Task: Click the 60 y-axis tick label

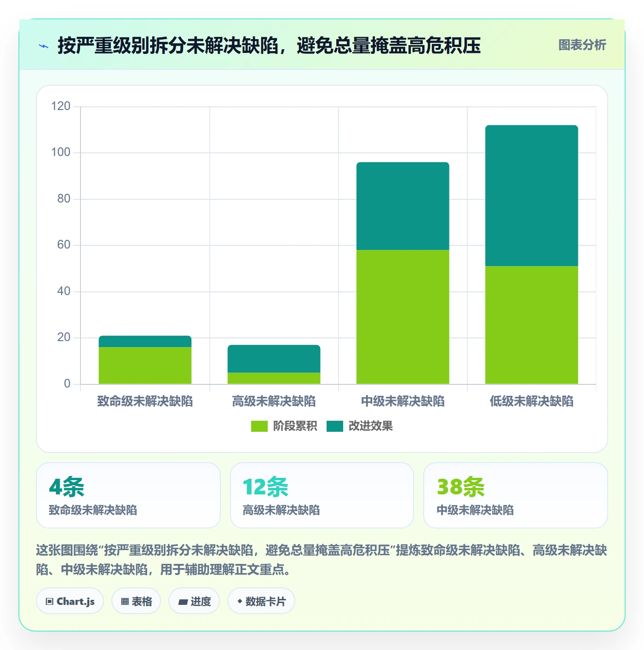Action: 63,245
